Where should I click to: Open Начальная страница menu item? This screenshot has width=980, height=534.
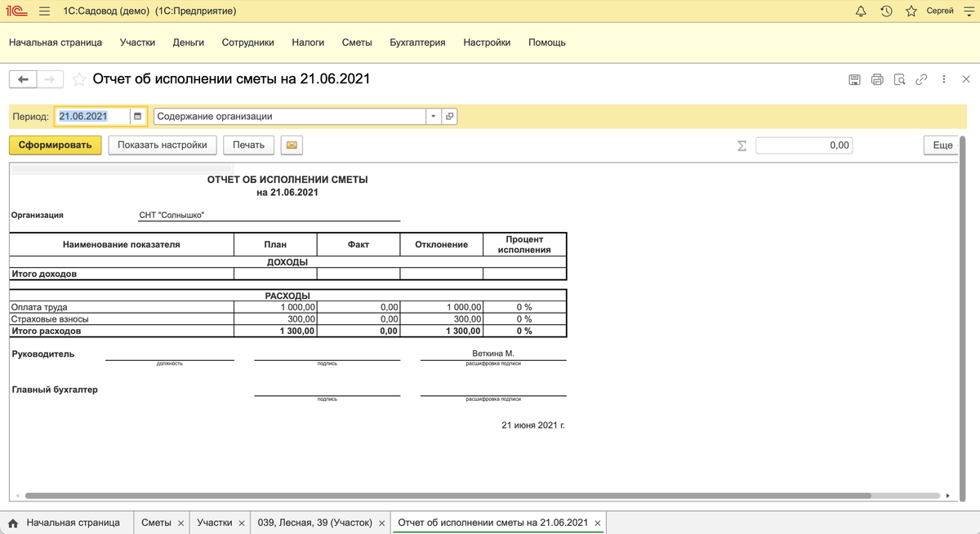click(x=56, y=42)
